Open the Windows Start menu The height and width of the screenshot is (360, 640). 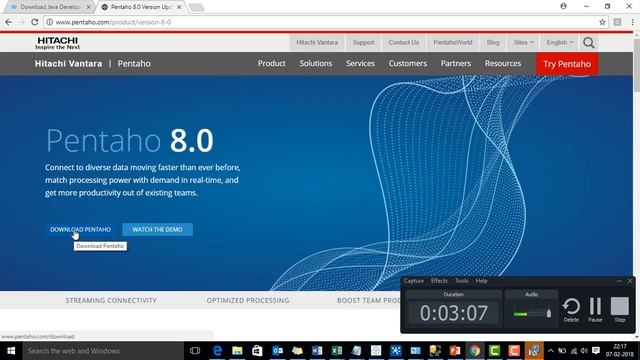(x=11, y=351)
